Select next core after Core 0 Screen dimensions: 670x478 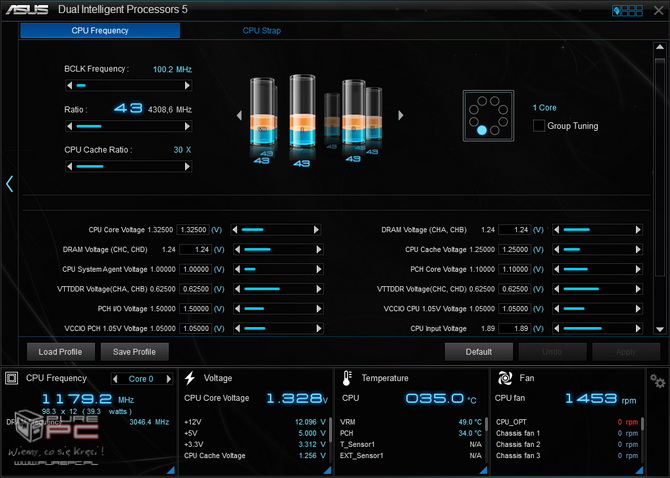169,379
